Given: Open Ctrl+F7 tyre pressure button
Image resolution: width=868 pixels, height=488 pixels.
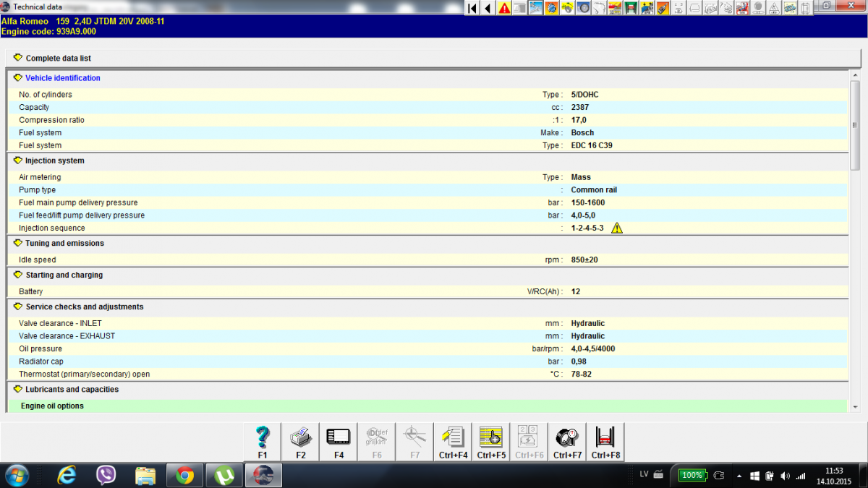Looking at the screenshot, I should click(x=567, y=442).
